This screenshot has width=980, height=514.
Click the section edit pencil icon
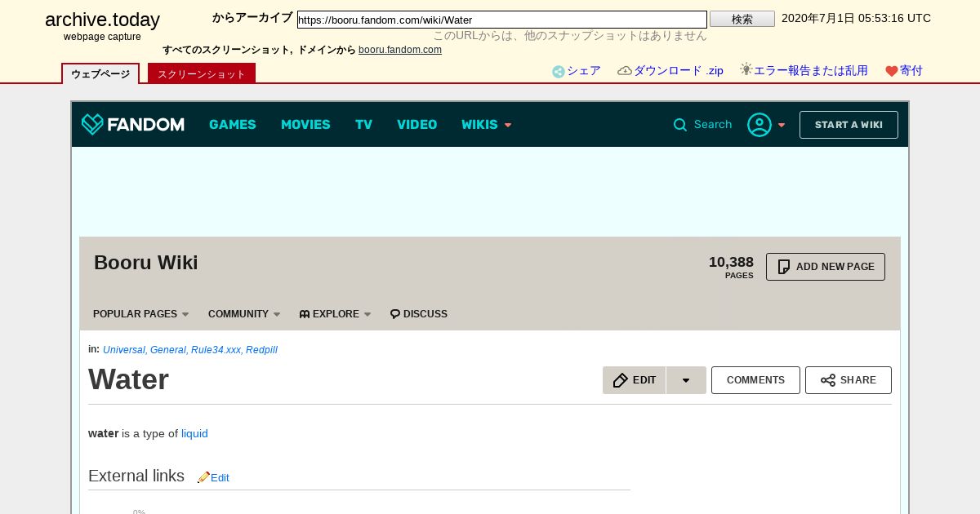click(x=203, y=477)
